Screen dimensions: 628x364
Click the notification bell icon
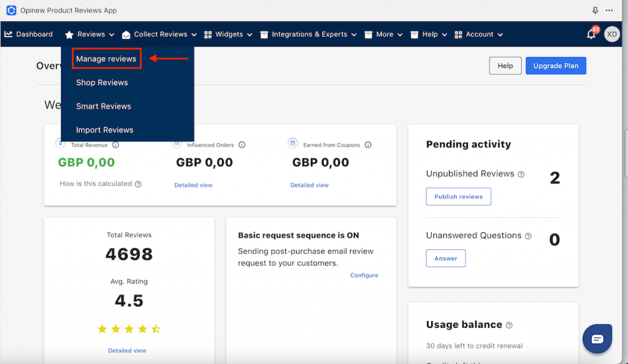[591, 35]
